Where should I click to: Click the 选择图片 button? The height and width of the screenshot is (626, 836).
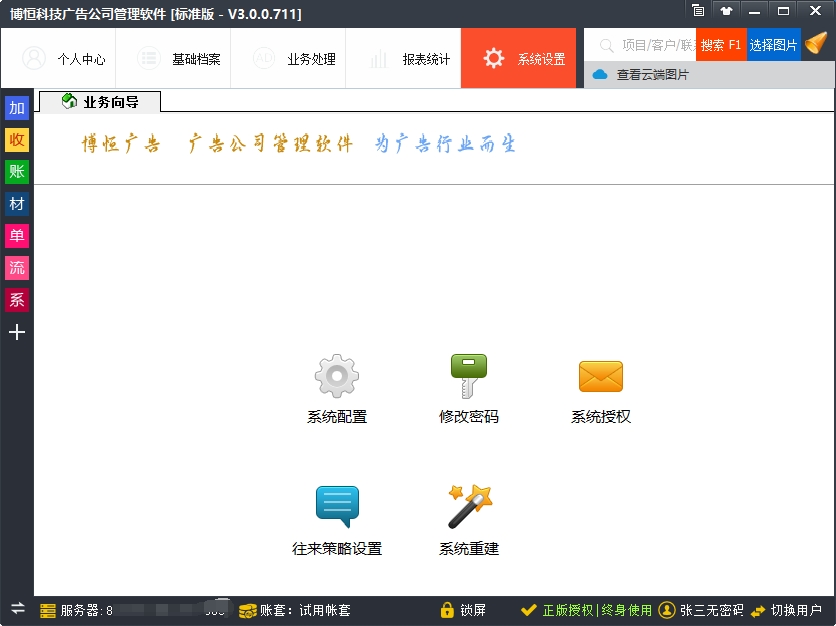pos(774,45)
